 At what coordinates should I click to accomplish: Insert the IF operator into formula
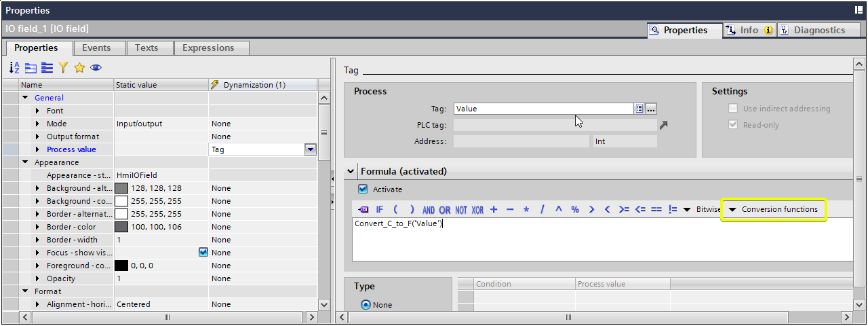tap(380, 209)
